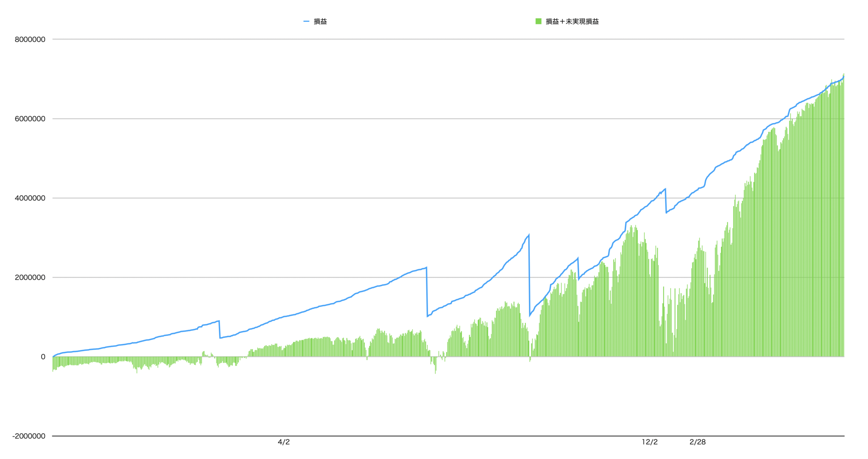Click the blue line legend marker
This screenshot has width=868, height=459.
306,21
